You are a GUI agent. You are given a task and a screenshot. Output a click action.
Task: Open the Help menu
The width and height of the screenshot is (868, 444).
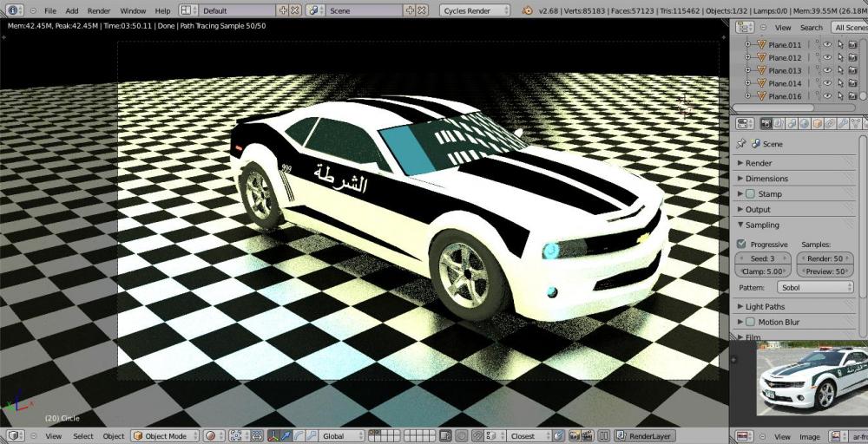(163, 11)
